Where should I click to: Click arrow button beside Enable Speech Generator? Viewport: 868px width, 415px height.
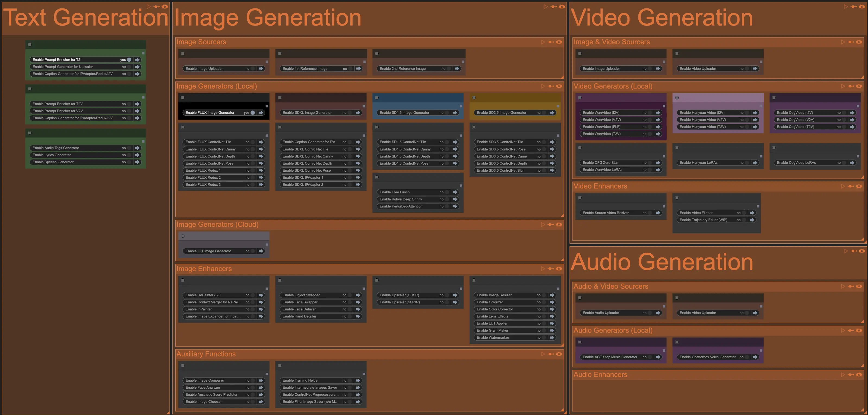138,162
